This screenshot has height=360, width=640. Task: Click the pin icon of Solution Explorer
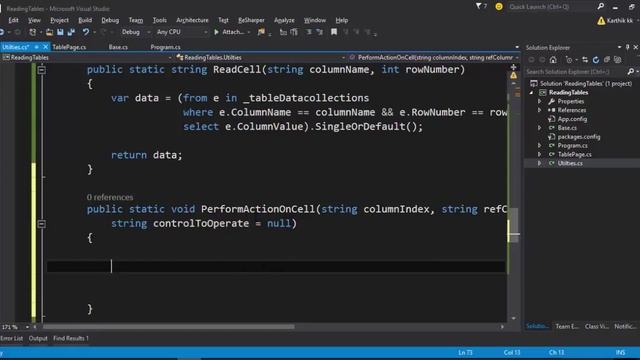pyautogui.click(x=628, y=47)
